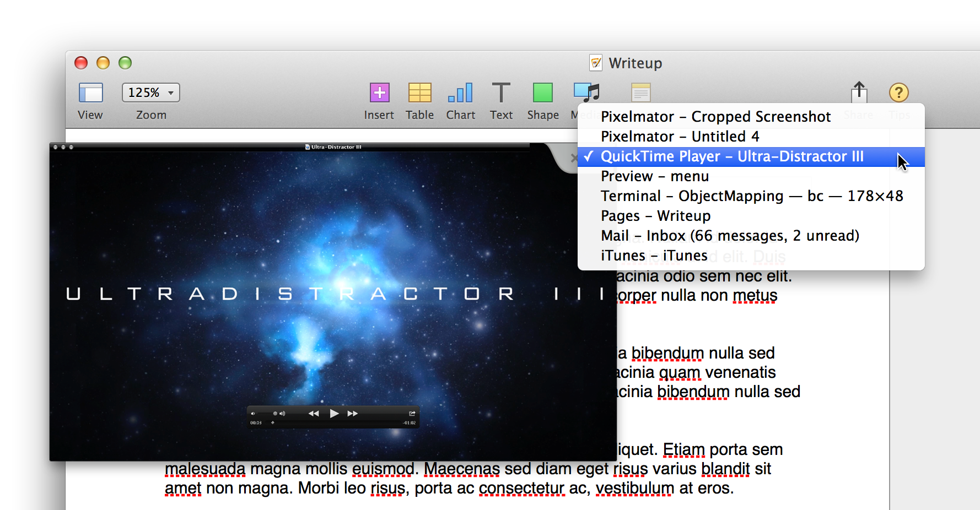Click fast-forward in the QuickTime controller
The image size is (980, 510).
point(353,414)
